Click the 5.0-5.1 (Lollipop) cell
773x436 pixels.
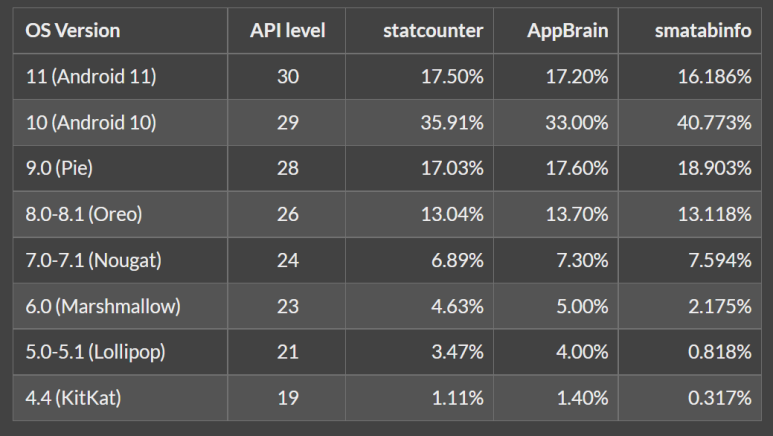click(x=96, y=352)
